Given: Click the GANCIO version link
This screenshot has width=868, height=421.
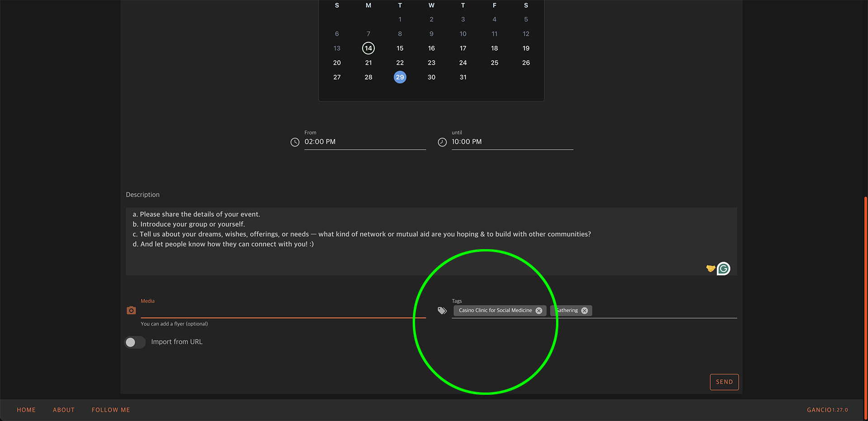Looking at the screenshot, I should click(827, 410).
